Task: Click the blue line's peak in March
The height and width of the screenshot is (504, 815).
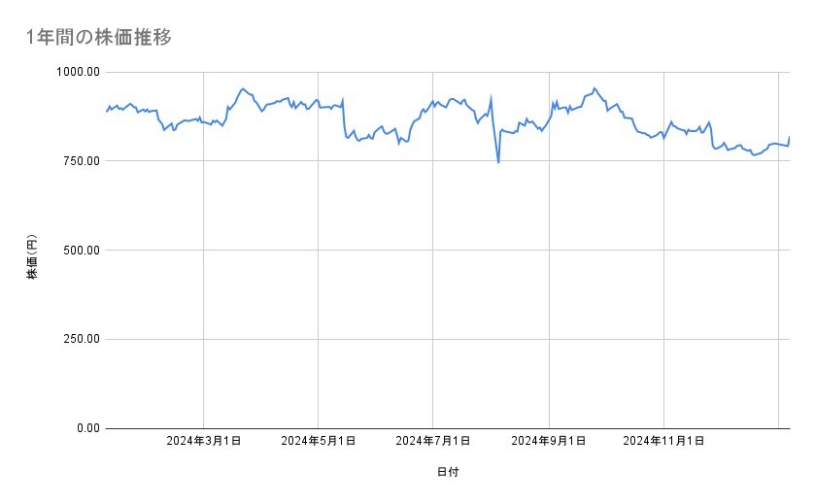Action: click(243, 88)
